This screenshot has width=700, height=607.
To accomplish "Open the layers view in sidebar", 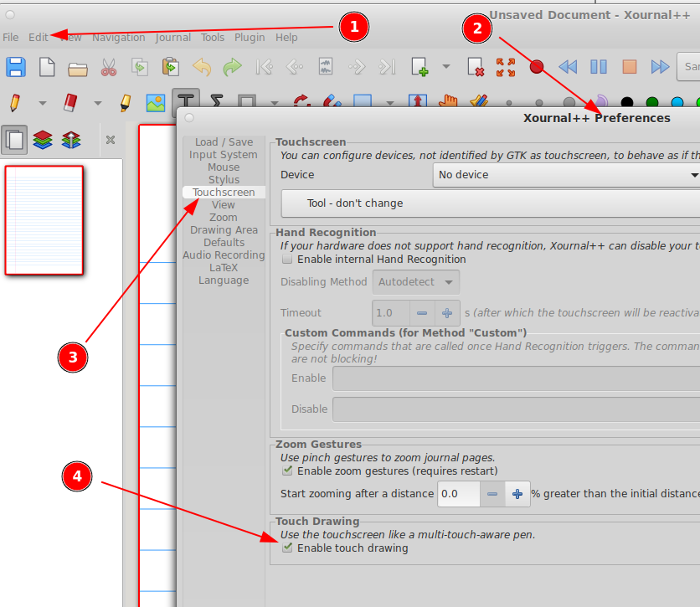I will (x=43, y=140).
